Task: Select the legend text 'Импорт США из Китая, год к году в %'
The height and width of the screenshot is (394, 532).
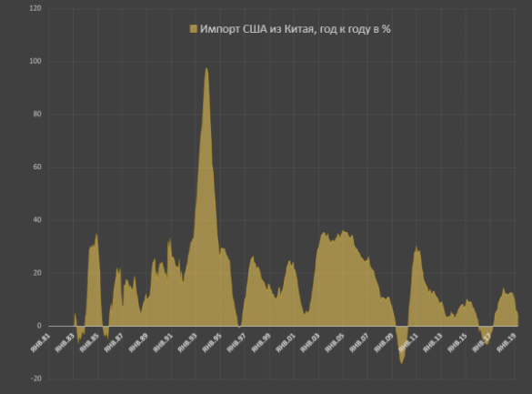Action: click(x=296, y=29)
